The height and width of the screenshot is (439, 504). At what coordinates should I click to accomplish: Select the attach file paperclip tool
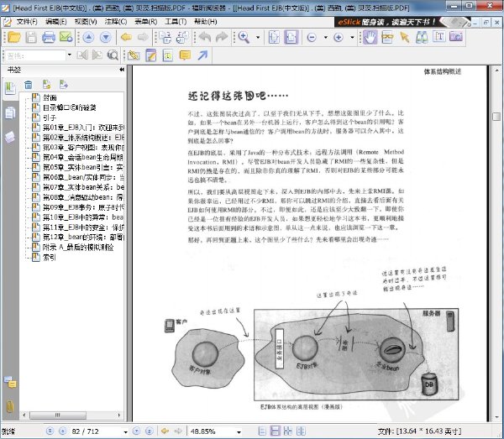(134, 55)
